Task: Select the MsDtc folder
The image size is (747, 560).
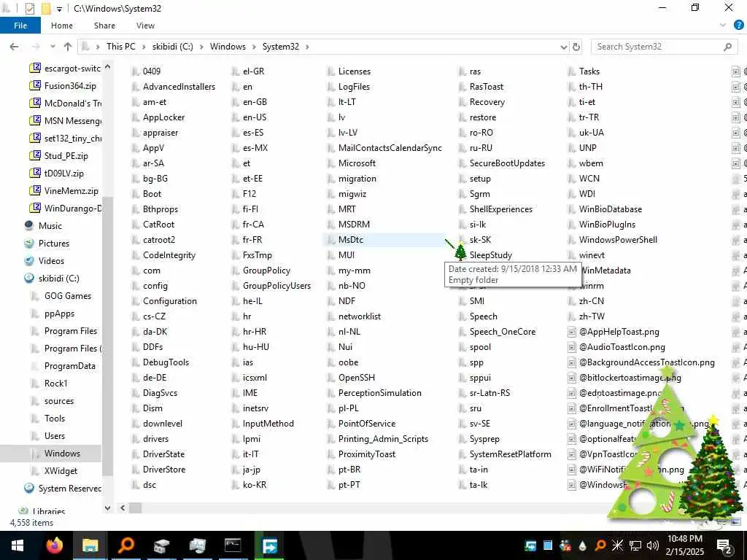Action: pos(350,240)
